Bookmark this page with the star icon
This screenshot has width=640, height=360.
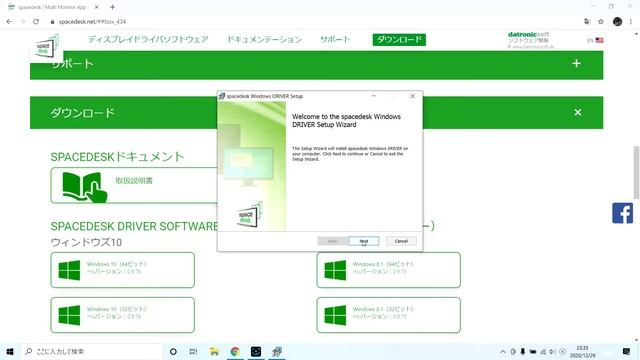coord(600,22)
